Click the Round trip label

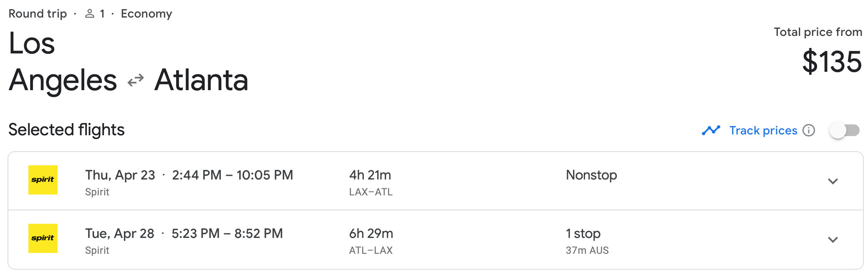coord(38,14)
